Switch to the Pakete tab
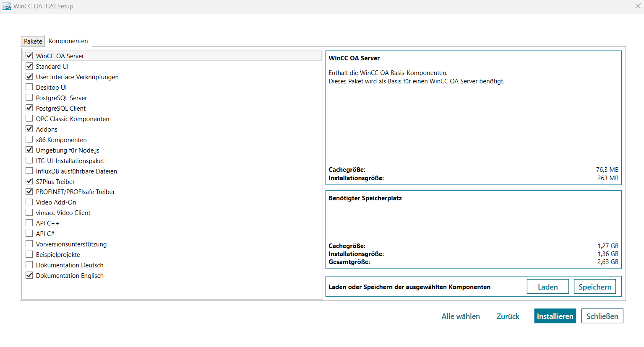Image resolution: width=644 pixels, height=347 pixels. point(33,41)
